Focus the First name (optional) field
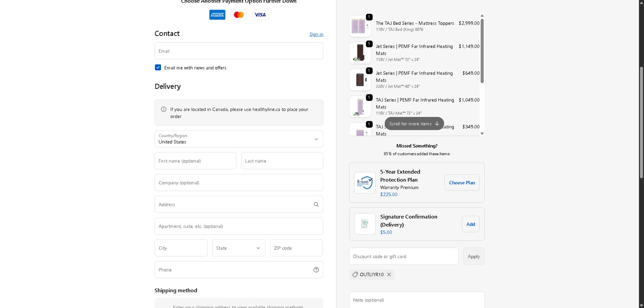Screen dimensions: 644x308 tap(195, 161)
